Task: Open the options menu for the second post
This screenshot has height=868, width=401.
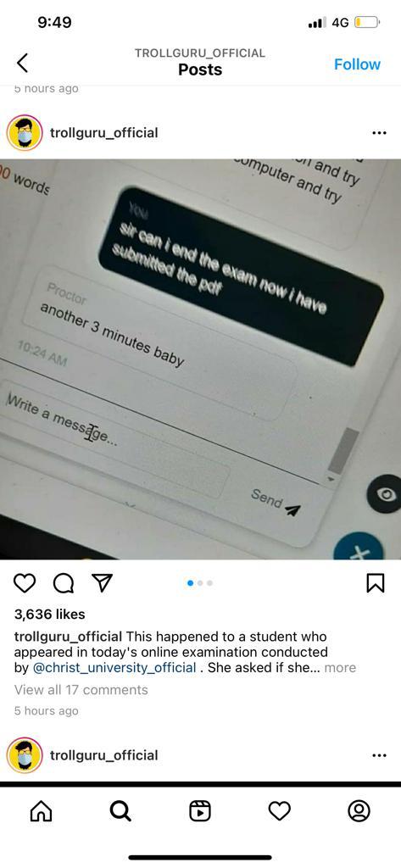Action: coord(379,755)
